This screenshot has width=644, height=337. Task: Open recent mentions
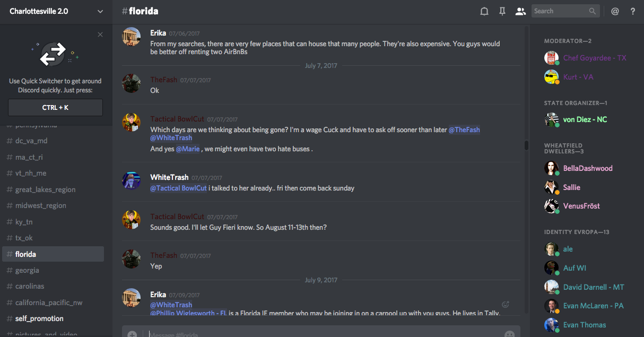[615, 11]
